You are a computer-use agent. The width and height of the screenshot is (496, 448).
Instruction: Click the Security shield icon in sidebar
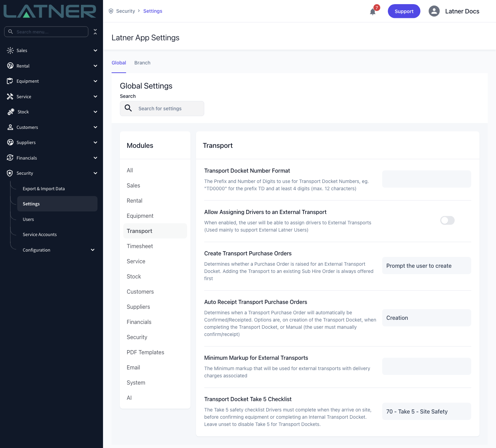click(x=10, y=173)
